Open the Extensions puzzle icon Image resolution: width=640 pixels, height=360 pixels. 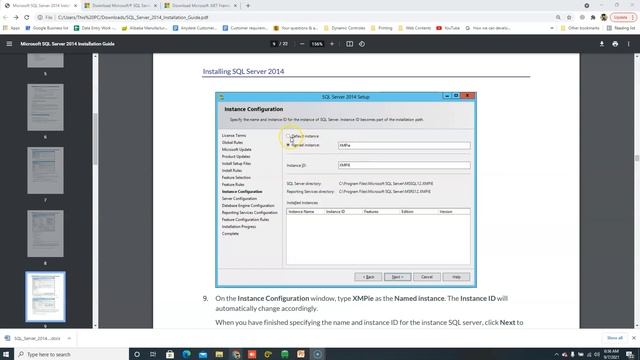pos(593,18)
